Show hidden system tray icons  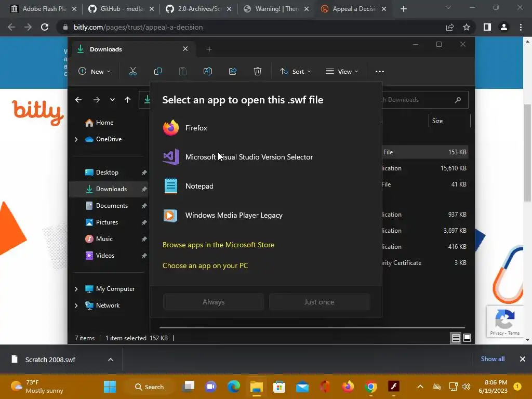coord(420,387)
